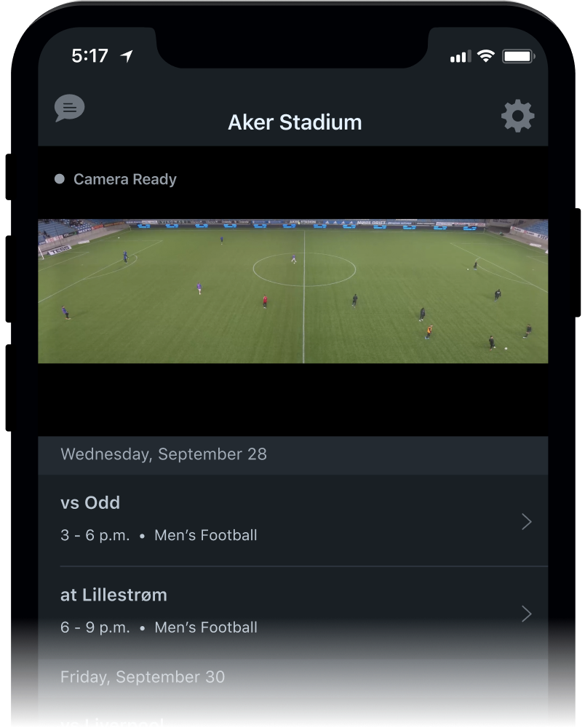Open the chat message bubble icon
The image size is (585, 728).
point(69,108)
